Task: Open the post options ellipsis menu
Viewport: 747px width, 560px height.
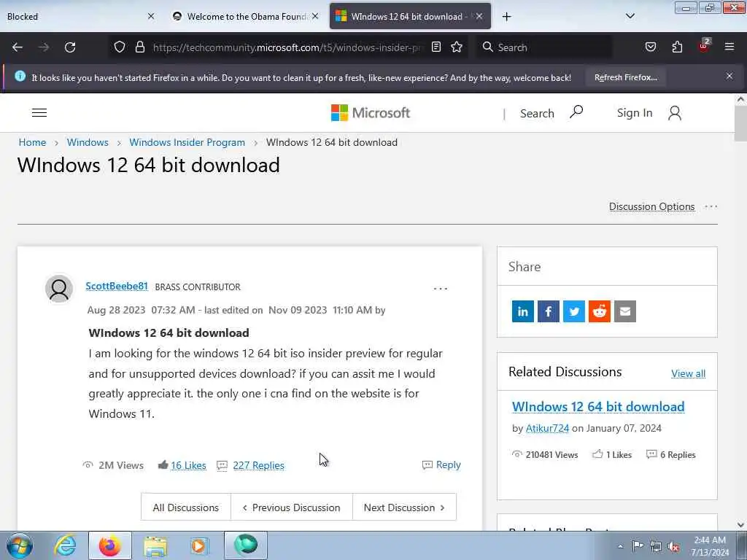Action: coord(440,289)
